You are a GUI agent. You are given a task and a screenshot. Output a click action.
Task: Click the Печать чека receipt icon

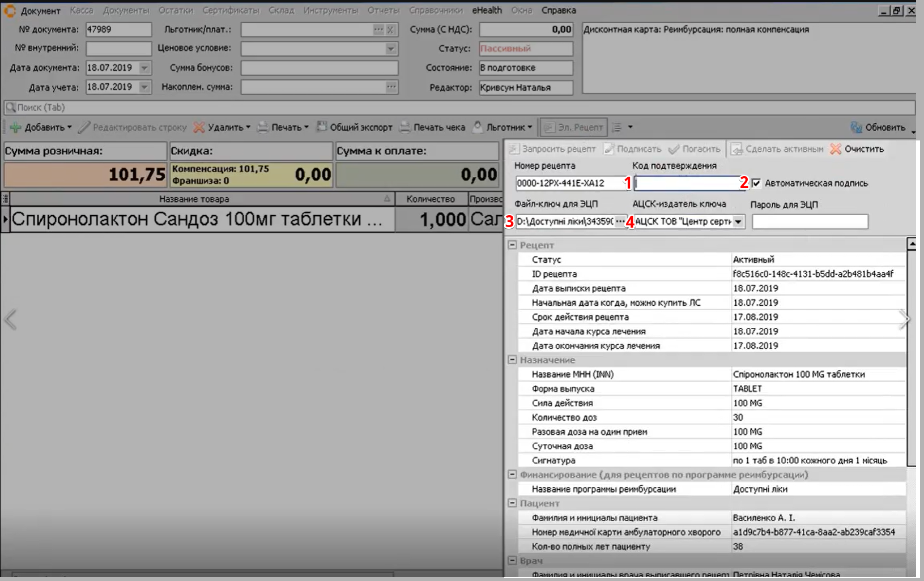coord(405,127)
